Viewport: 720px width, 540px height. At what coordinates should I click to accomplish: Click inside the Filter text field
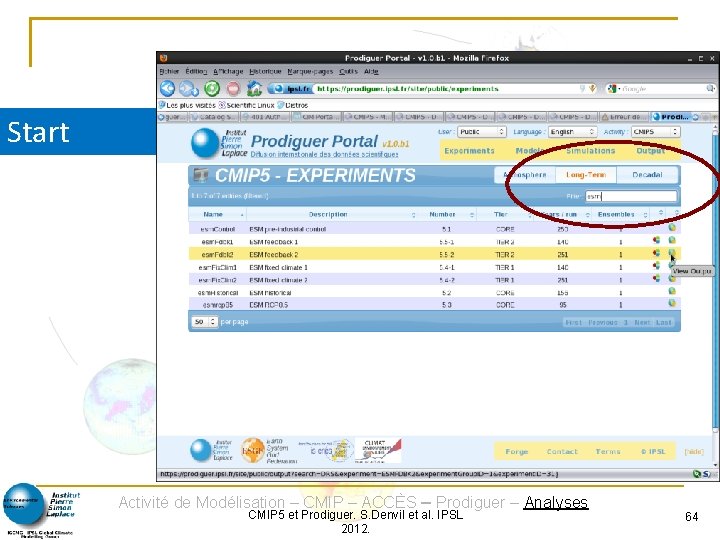point(631,196)
